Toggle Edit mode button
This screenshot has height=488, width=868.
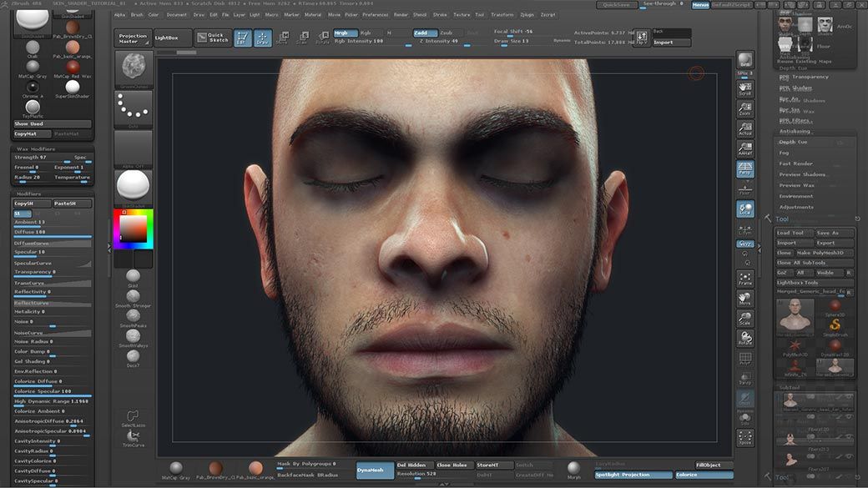click(x=243, y=38)
